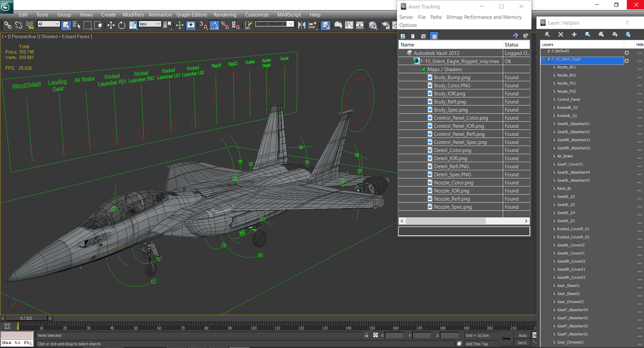The image size is (644, 348).
Task: Select F-15_Silent_Eagle_Rigged_vray.max file row
Action: pyautogui.click(x=464, y=61)
